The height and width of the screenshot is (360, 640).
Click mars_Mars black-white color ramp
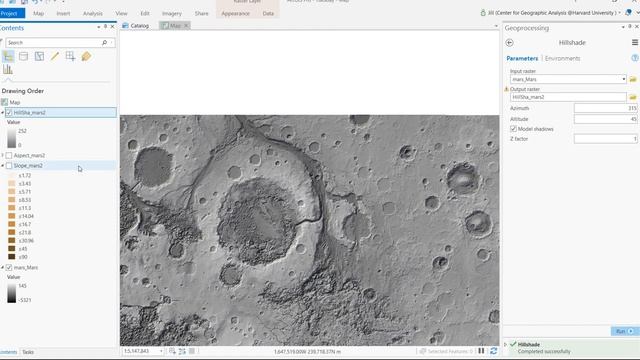11,293
